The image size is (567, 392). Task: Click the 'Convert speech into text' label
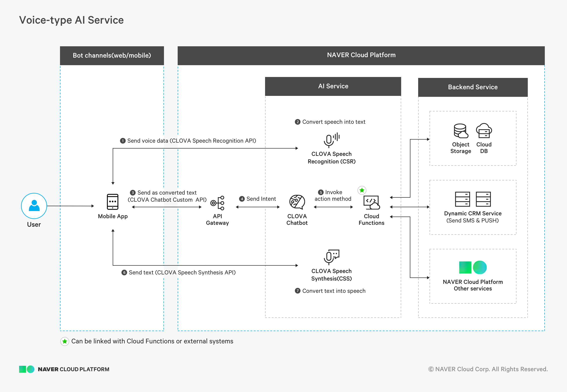coord(330,122)
